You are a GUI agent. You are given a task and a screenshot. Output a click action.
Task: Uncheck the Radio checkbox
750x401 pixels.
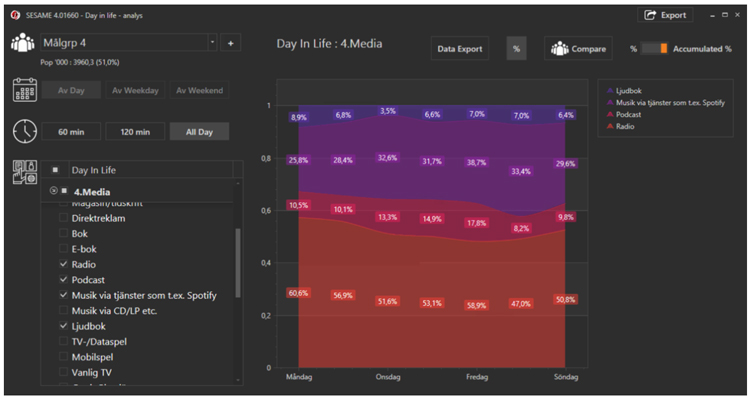coord(64,265)
